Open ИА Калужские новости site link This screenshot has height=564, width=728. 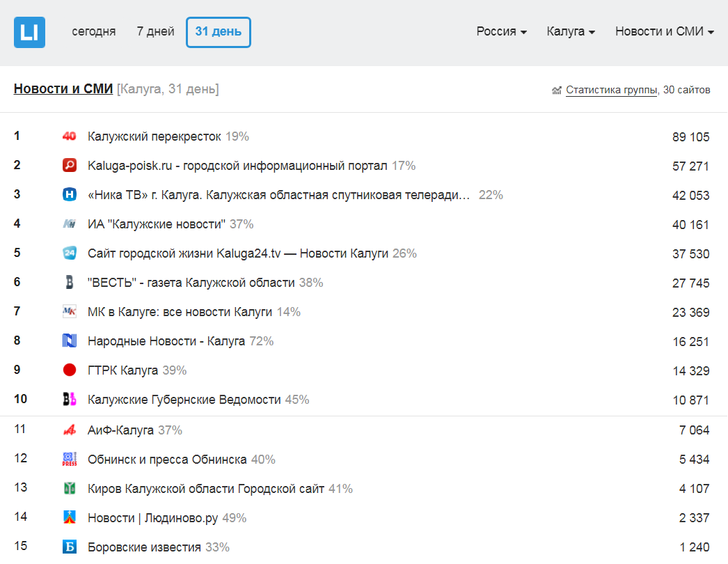coord(157,224)
